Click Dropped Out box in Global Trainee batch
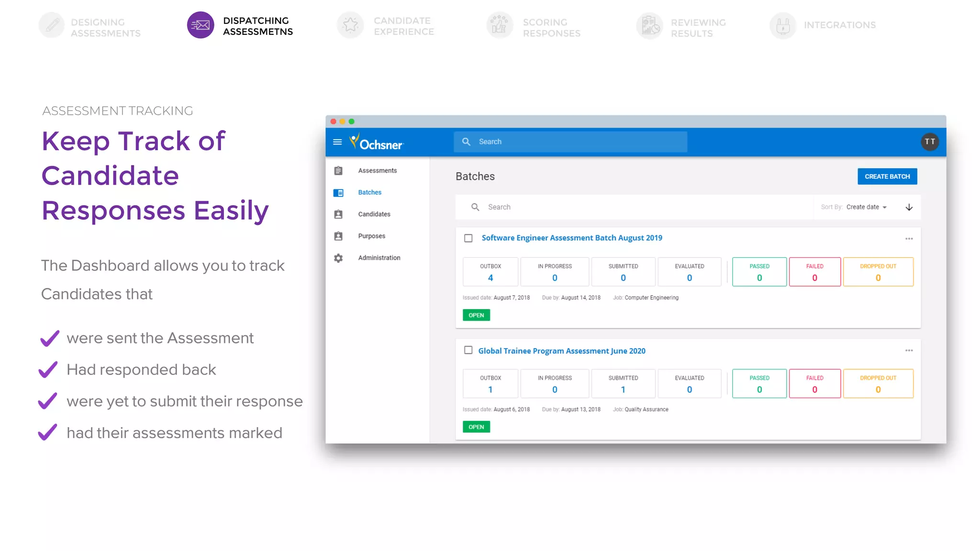The height and width of the screenshot is (551, 980). [x=878, y=384]
